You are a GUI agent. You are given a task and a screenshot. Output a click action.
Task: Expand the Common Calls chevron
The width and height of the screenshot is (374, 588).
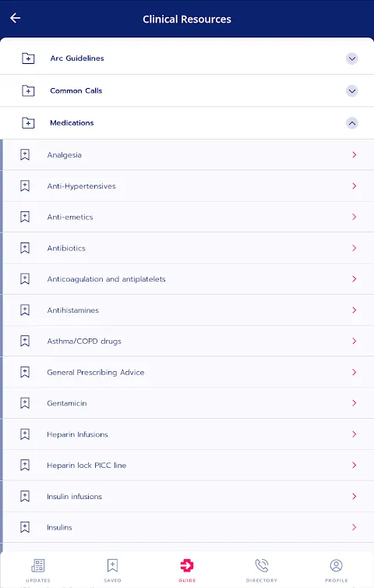pyautogui.click(x=351, y=90)
